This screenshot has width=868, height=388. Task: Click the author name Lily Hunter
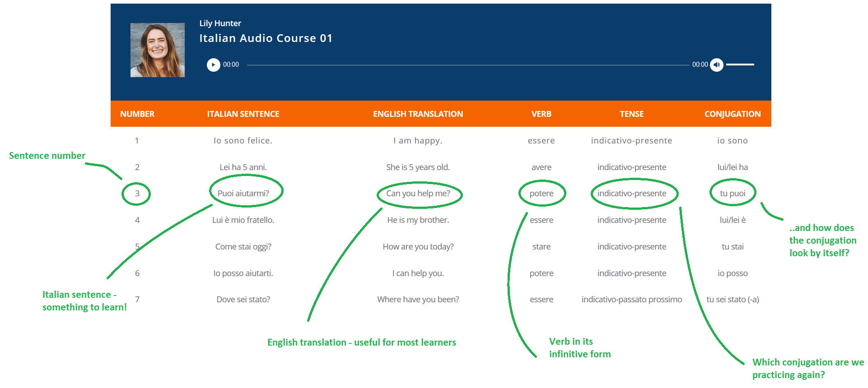point(220,23)
